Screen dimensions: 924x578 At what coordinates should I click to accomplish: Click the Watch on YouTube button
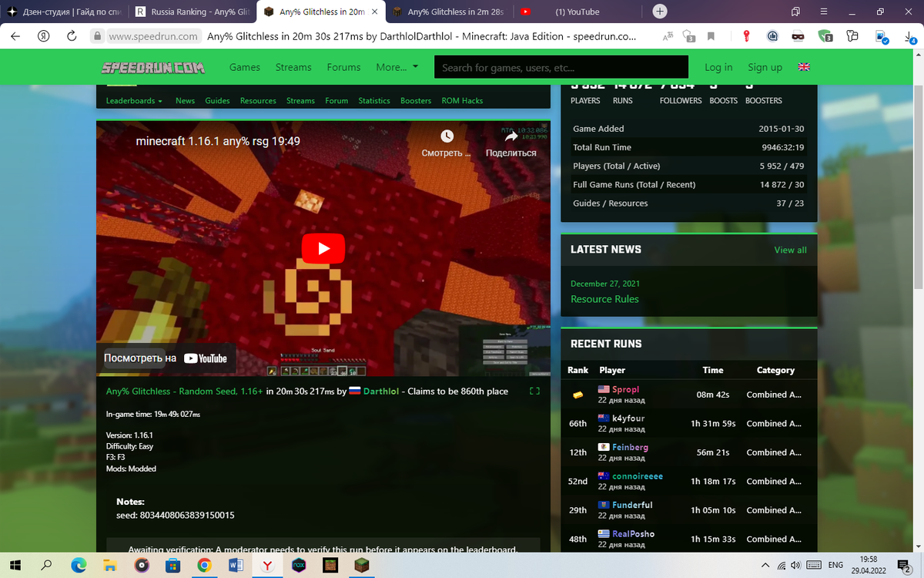coord(166,358)
